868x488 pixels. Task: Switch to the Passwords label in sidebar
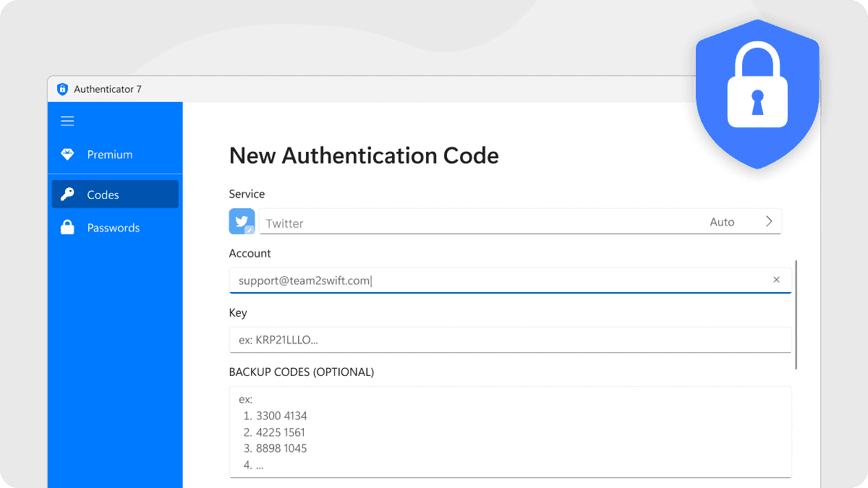coord(114,228)
